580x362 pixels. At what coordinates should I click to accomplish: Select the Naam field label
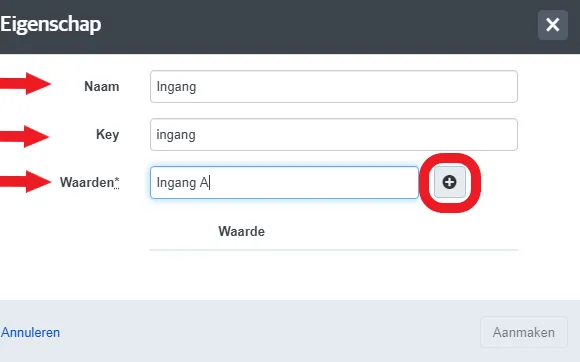tap(102, 87)
